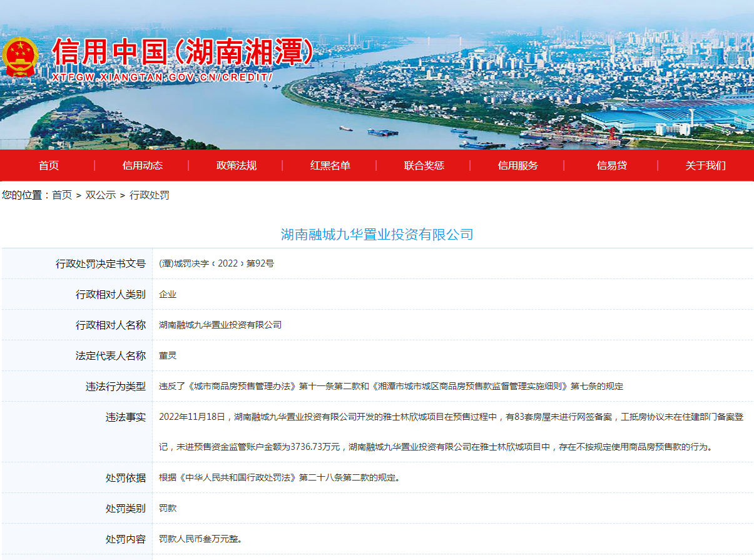Screen dimensions: 754x560
Task: Click the 处罚内容 row label
Action: click(x=126, y=539)
